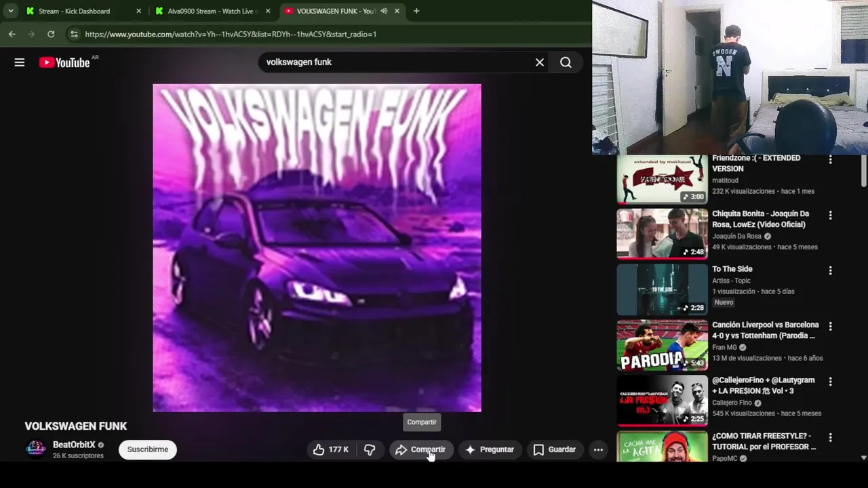868x488 pixels.
Task: Open site information icon in address bar
Action: tap(74, 34)
